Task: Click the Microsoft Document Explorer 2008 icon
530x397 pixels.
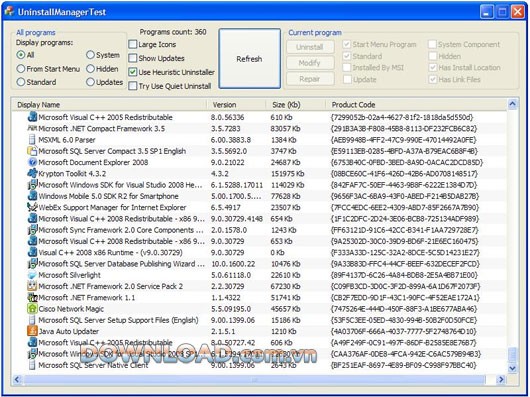Action: (x=32, y=162)
